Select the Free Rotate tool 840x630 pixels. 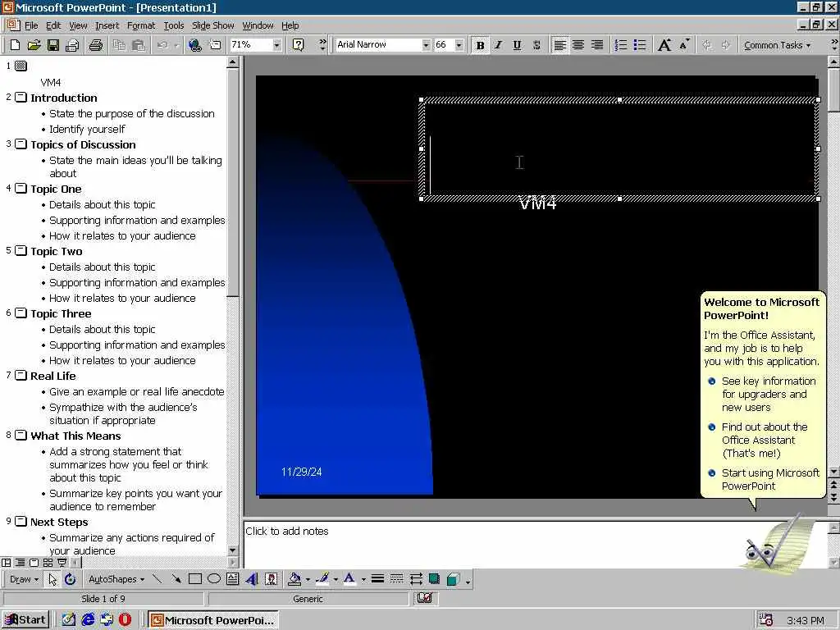tap(71, 579)
